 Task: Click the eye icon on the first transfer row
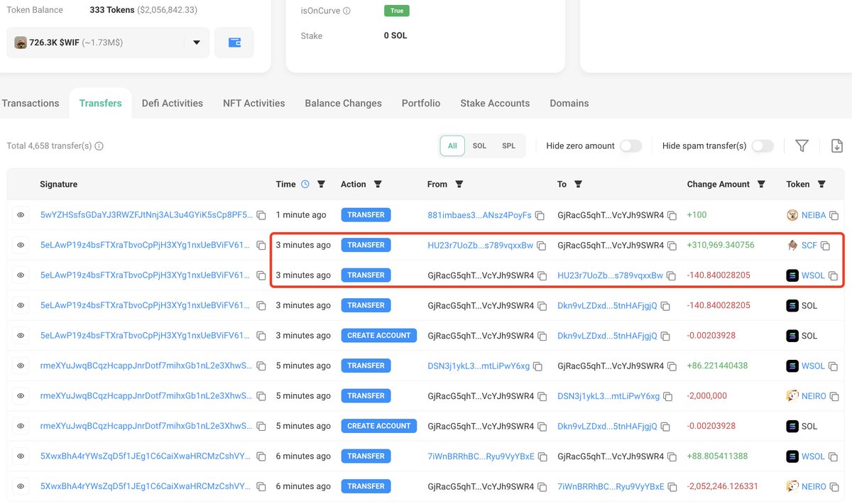click(20, 214)
